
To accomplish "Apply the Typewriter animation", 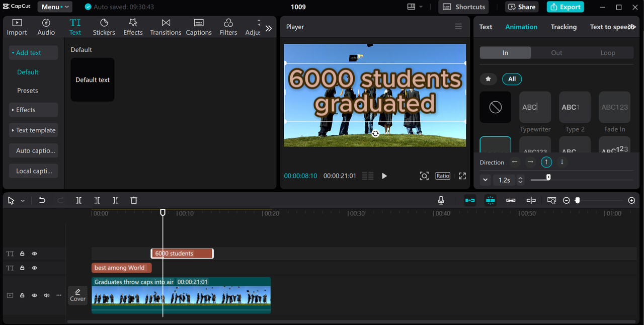I will (x=535, y=107).
